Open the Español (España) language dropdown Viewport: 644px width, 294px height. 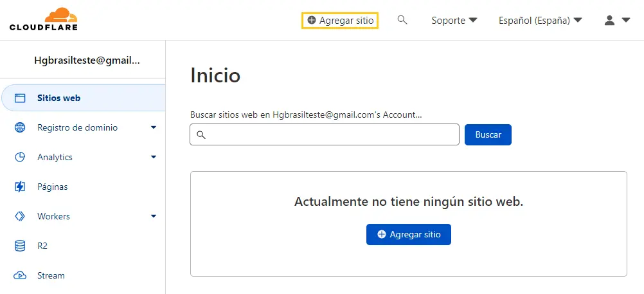541,20
